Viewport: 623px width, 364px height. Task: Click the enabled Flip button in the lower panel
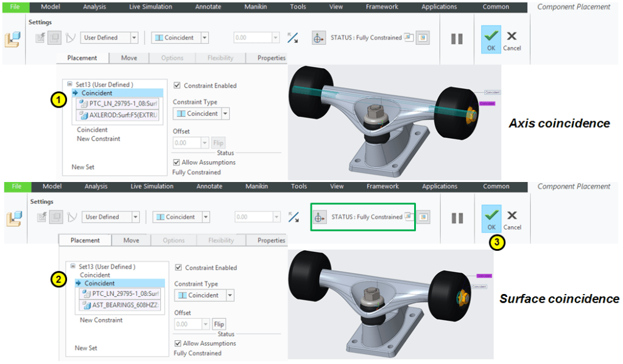point(219,324)
